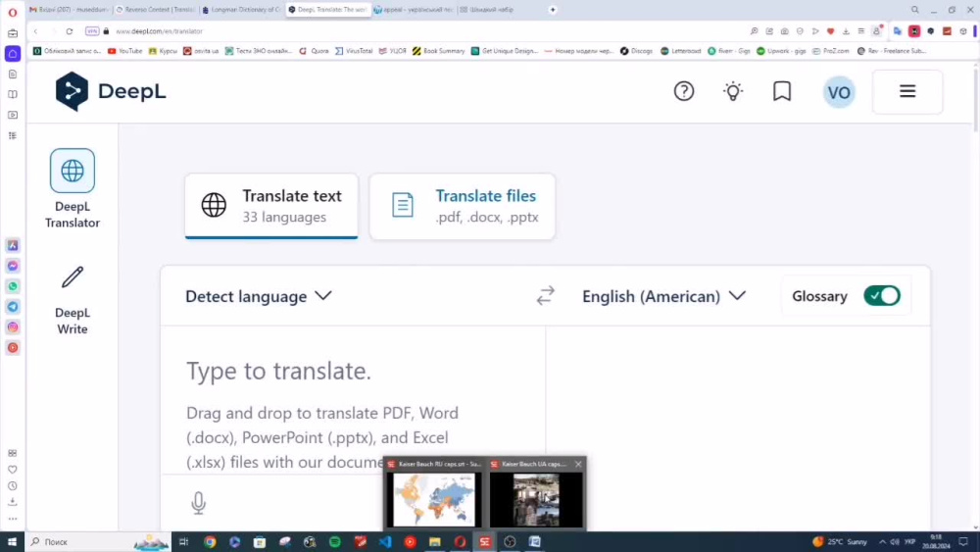980x552 pixels.
Task: Open Upwork - gigs bookmark
Action: click(x=781, y=51)
